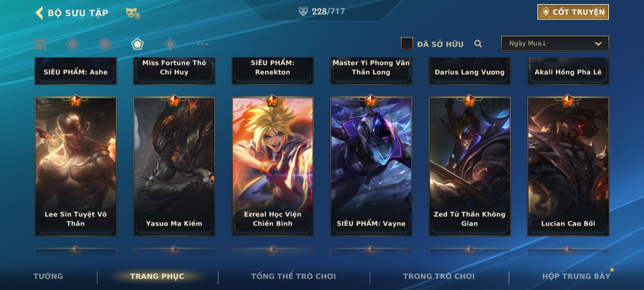Expand the Ngày Mua sort dropdown
This screenshot has width=644, height=290.
coord(555,43)
